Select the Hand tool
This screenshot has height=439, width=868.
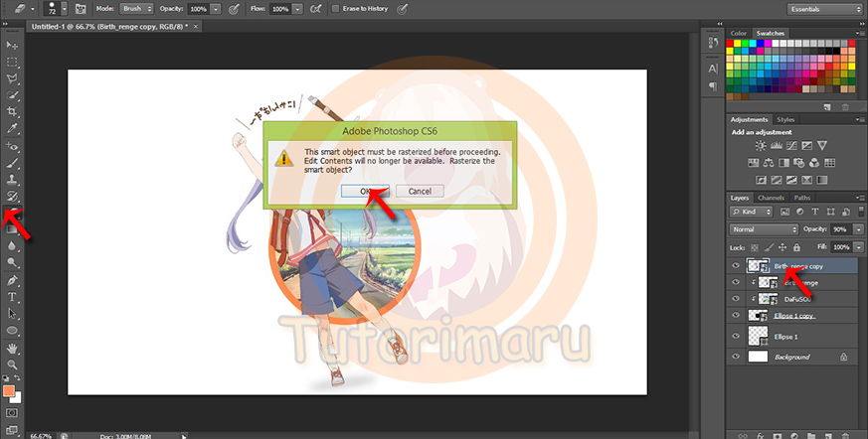pos(12,349)
